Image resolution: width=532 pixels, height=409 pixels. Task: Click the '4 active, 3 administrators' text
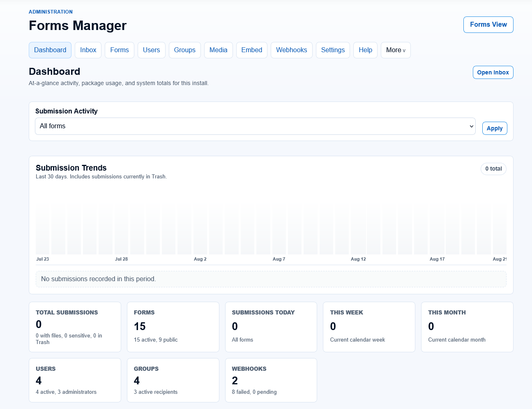click(66, 392)
